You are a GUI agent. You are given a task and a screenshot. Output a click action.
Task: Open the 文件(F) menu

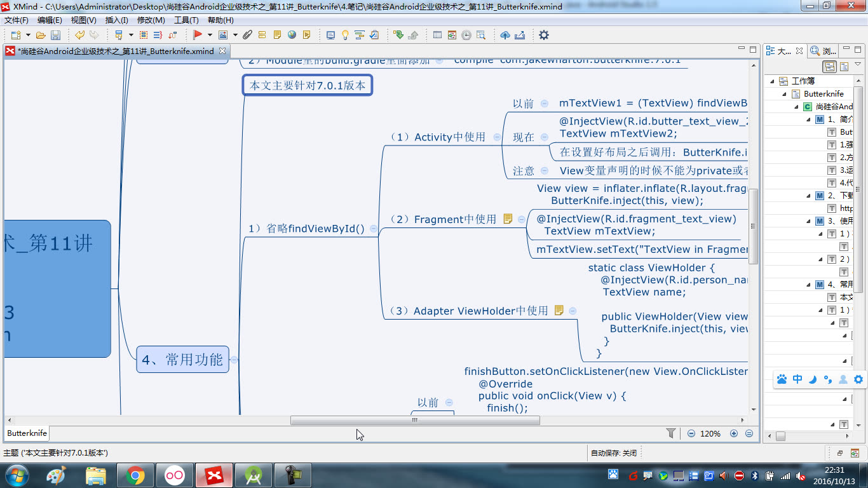(17, 20)
